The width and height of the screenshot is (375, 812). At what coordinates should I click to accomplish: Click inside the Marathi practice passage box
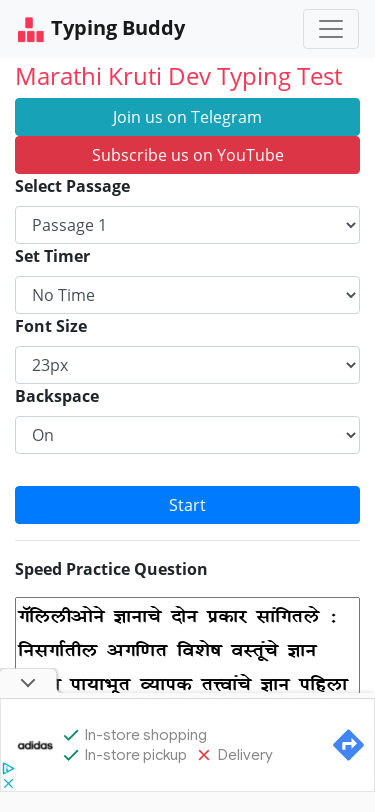point(188,645)
